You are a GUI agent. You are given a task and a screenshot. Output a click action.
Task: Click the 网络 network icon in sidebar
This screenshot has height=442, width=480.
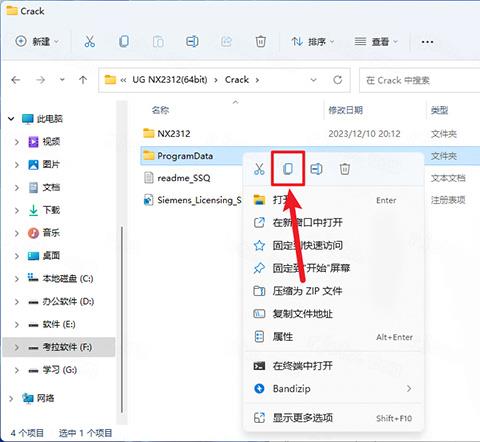point(28,398)
